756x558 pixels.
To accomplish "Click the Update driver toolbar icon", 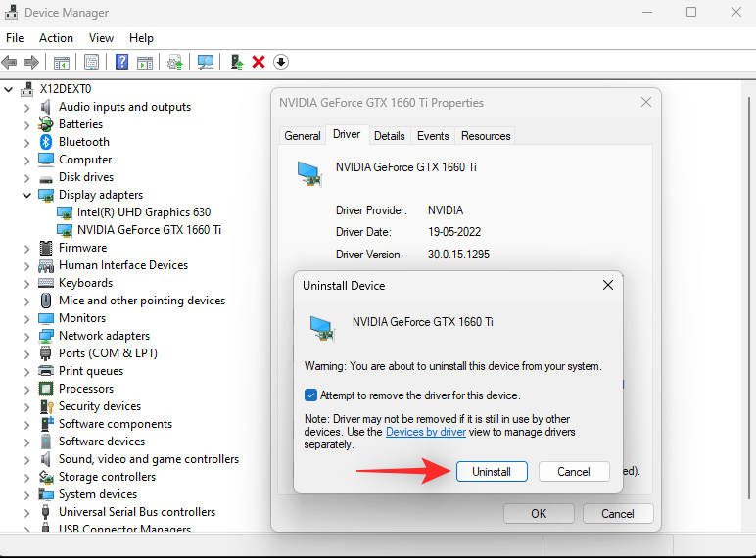I will click(x=237, y=62).
